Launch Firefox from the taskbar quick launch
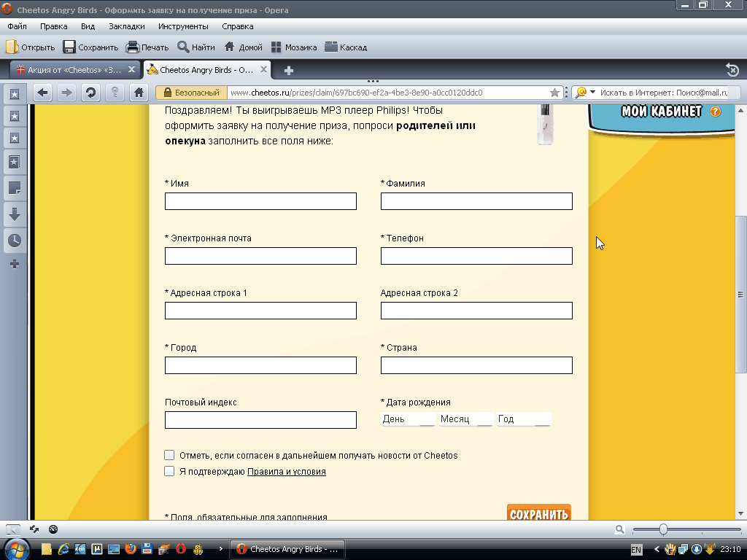Viewport: 747px width, 560px height. [130, 549]
